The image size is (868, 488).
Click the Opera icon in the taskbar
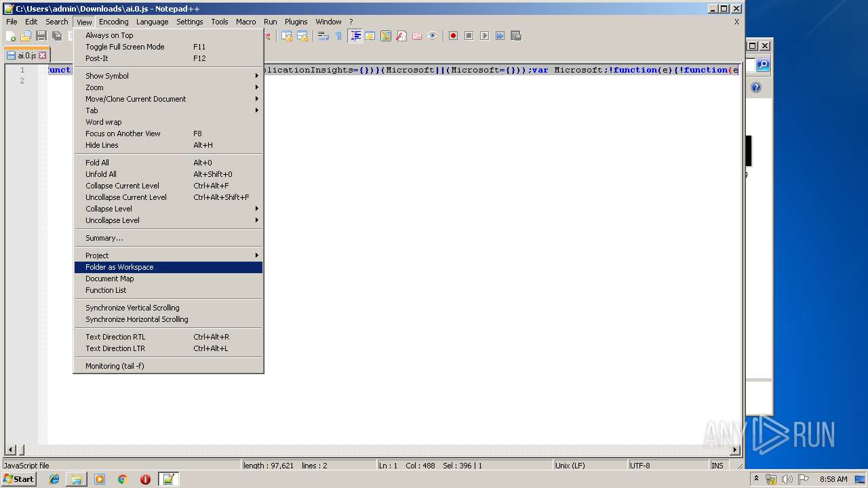coord(145,479)
